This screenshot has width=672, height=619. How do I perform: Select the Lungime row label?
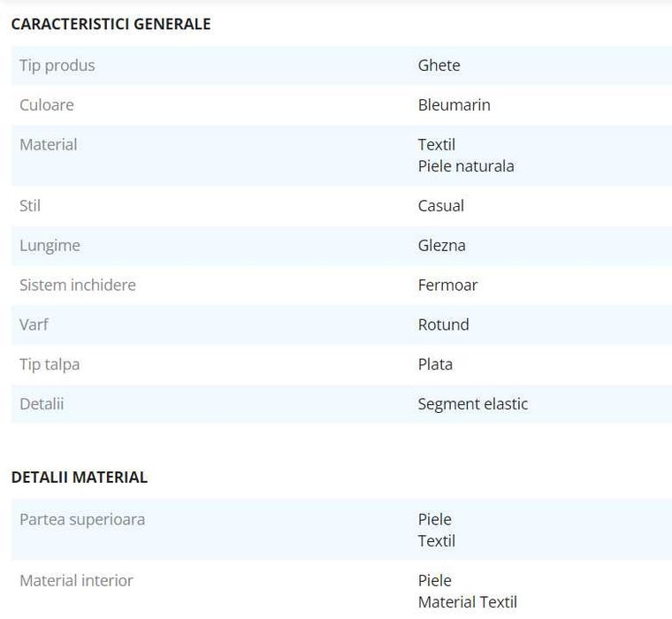coord(50,246)
